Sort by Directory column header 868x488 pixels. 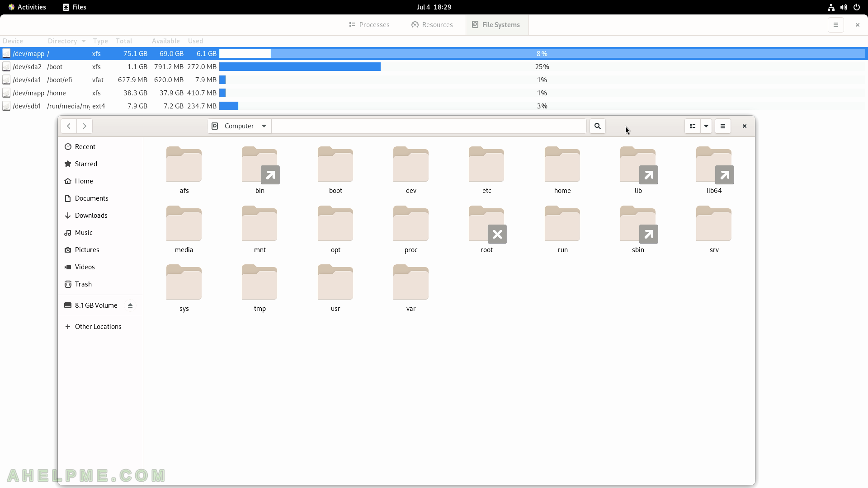[66, 41]
